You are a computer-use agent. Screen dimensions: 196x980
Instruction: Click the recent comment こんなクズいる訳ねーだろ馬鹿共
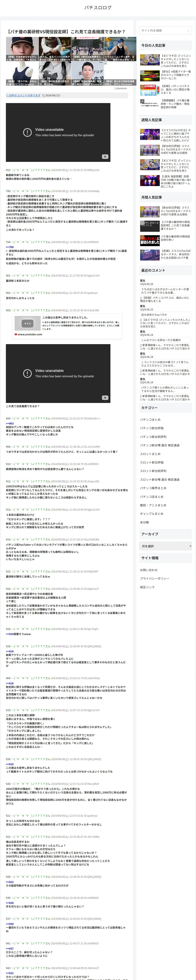pyautogui.click(x=166, y=340)
